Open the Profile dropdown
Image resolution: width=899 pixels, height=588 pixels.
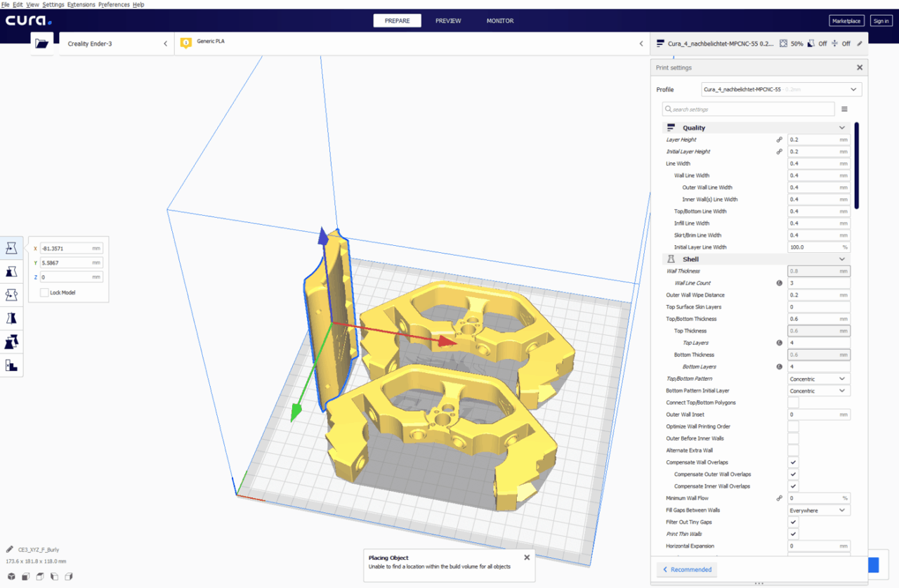click(x=781, y=89)
